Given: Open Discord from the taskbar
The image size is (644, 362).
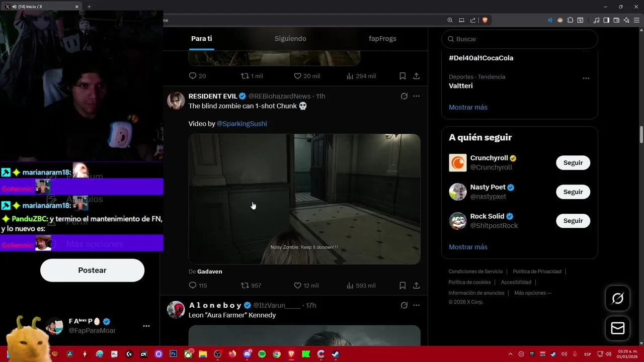Looking at the screenshot, I should point(247,354).
